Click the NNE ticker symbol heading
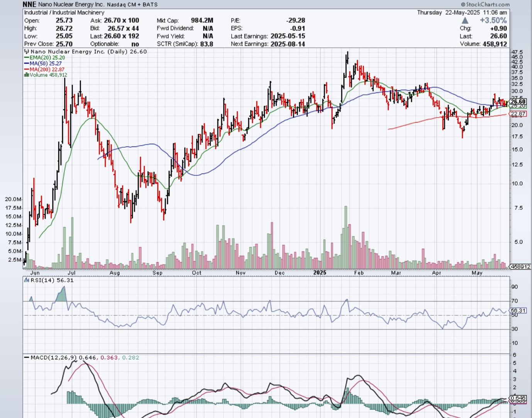532x418 pixels. [x=29, y=4]
